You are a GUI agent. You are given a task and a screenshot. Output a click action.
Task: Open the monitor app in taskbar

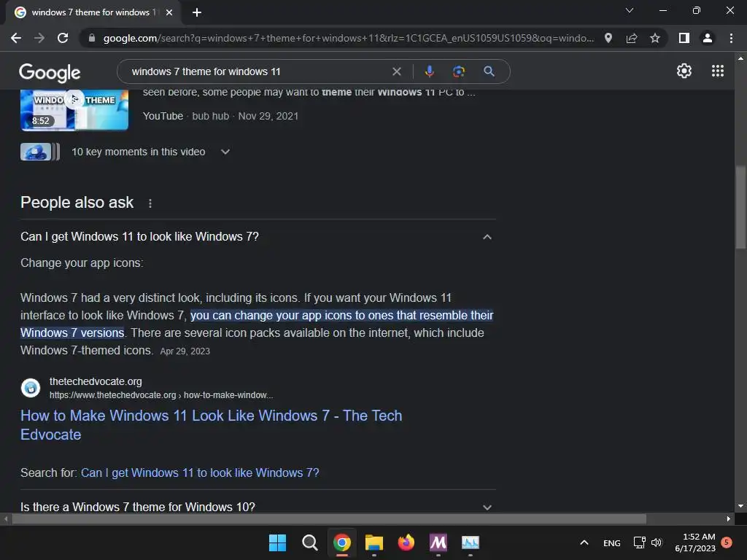[471, 542]
